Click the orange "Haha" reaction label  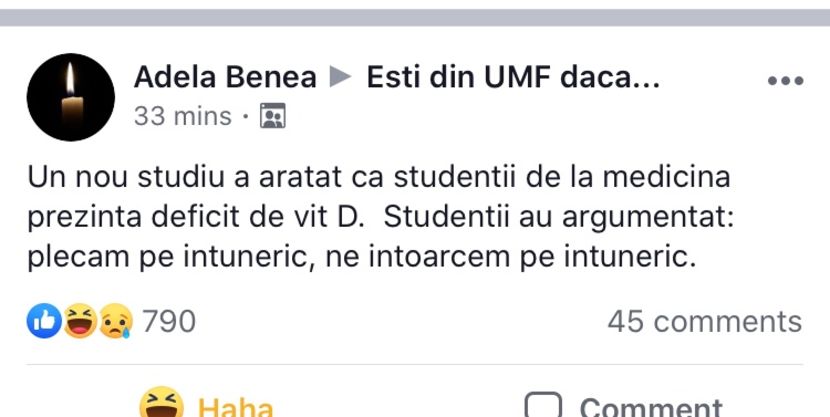click(236, 407)
